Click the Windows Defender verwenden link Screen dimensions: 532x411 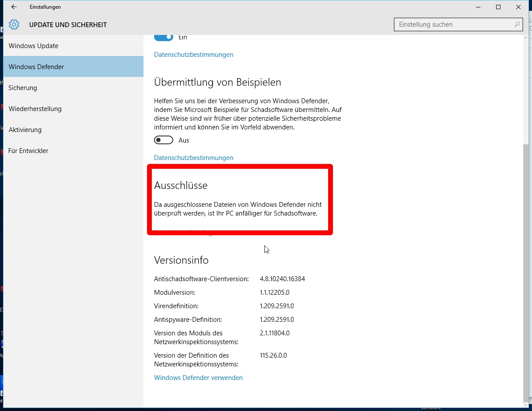pos(198,378)
